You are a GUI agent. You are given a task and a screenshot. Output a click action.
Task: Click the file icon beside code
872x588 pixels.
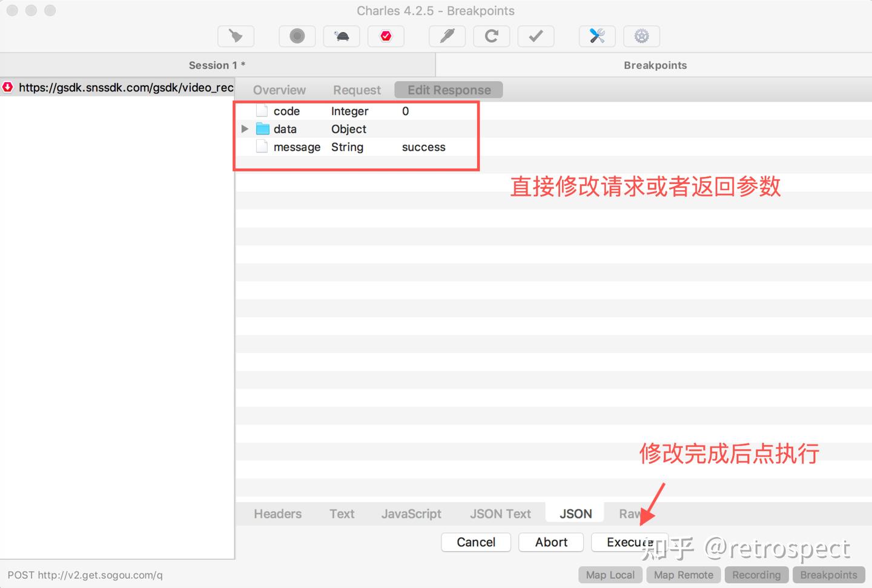262,111
